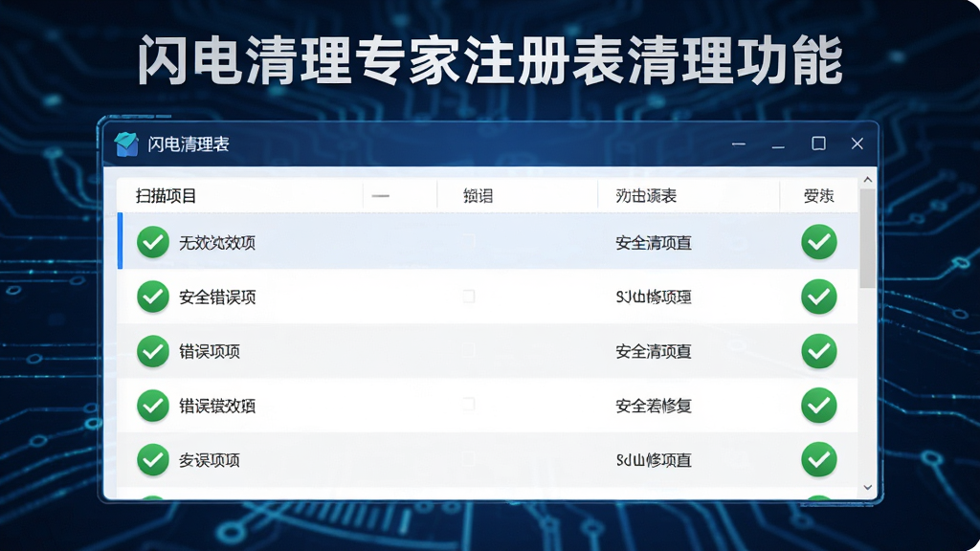Click the left green check beside 麦误项项

[153, 459]
